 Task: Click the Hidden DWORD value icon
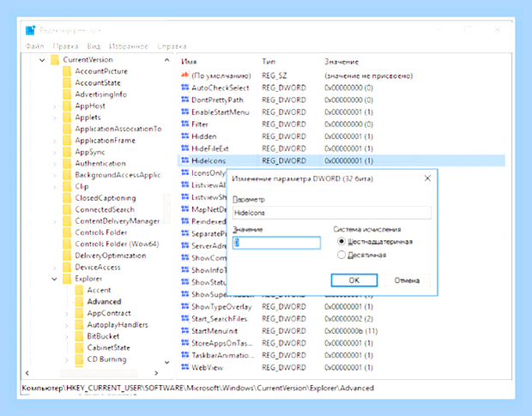pos(184,136)
